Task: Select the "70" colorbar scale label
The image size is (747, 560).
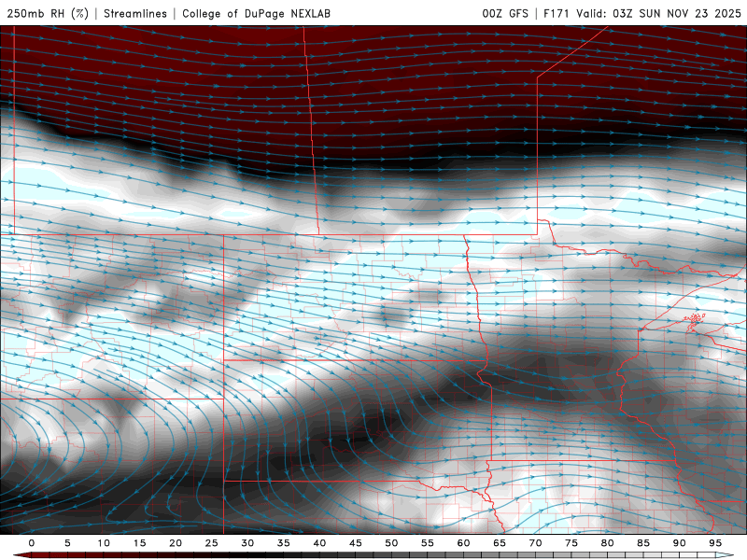Action: (x=535, y=543)
